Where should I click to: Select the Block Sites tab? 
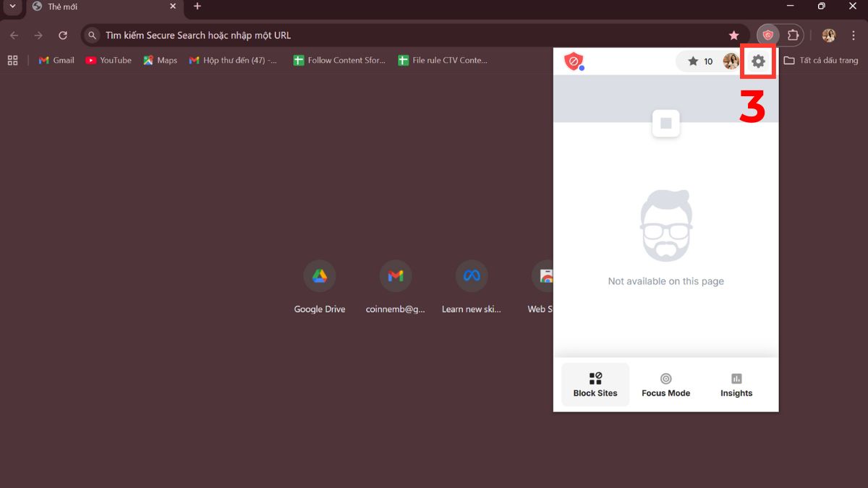pos(595,384)
